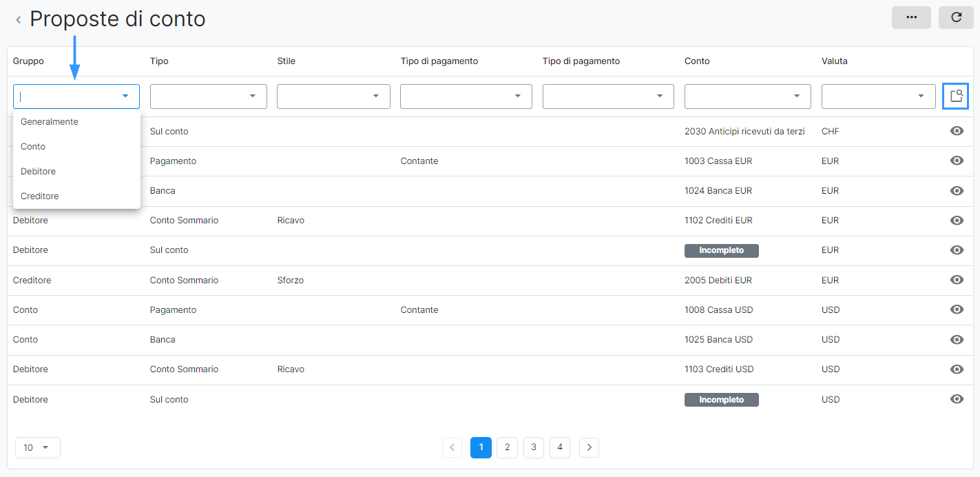980x477 pixels.
Task: Go to next page with right chevron
Action: (x=589, y=447)
